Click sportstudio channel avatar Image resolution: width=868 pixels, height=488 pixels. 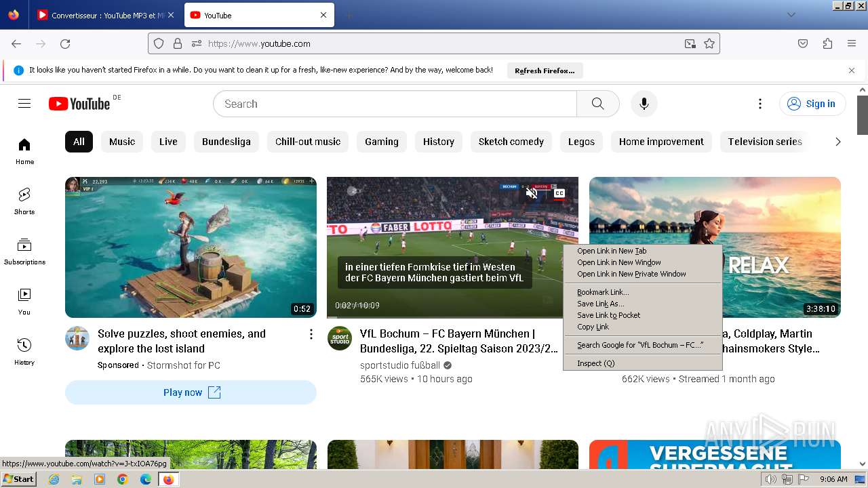[340, 338]
